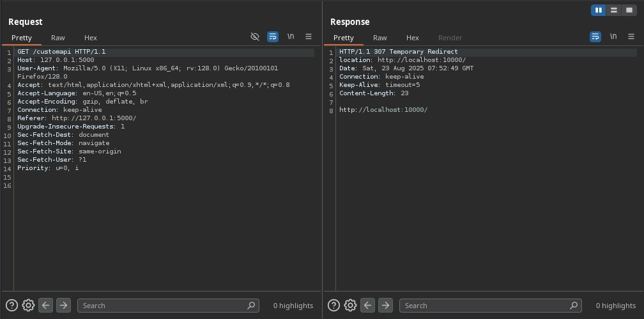Toggle \n non-printable characters in Response panel
Image resolution: width=644 pixels, height=319 pixels.
613,36
